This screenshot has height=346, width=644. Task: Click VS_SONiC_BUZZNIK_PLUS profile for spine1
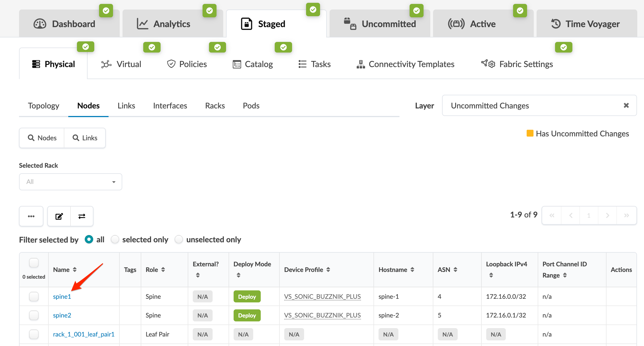[x=322, y=296]
